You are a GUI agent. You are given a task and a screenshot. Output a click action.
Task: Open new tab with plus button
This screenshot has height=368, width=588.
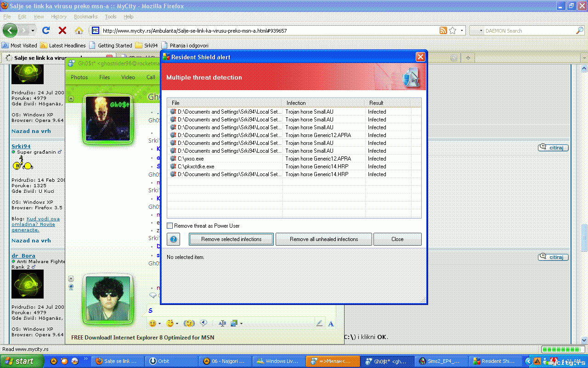pyautogui.click(x=468, y=58)
